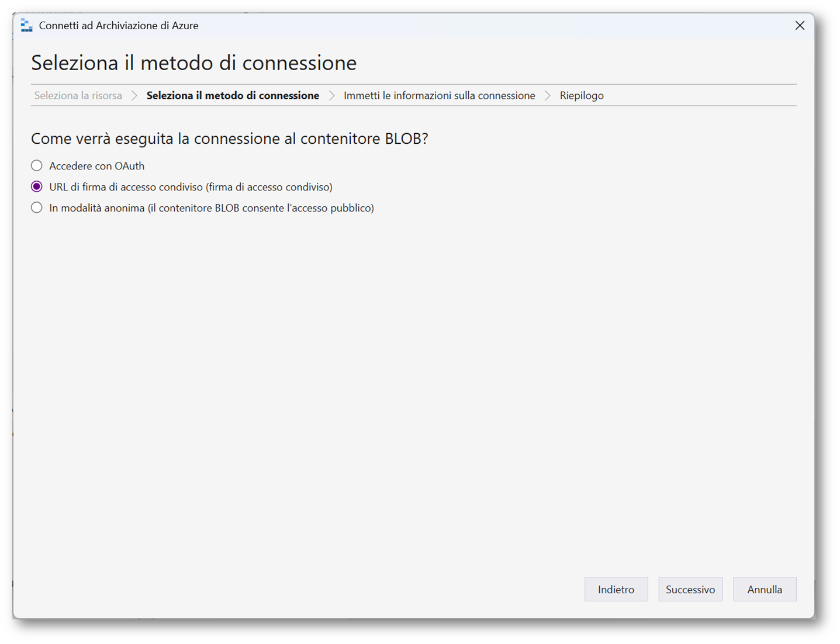Click the heading Come verrà eseguita la connessione
840x644 pixels.
coord(229,139)
